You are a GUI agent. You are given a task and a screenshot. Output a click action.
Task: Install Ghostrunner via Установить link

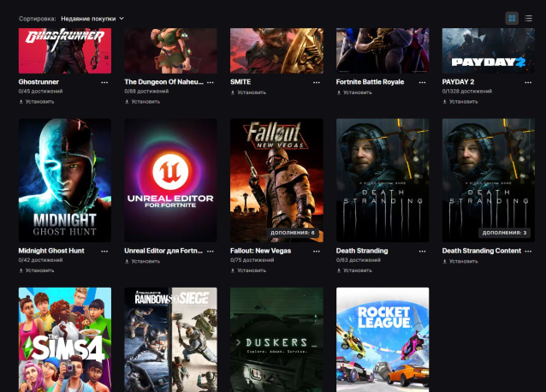click(37, 102)
